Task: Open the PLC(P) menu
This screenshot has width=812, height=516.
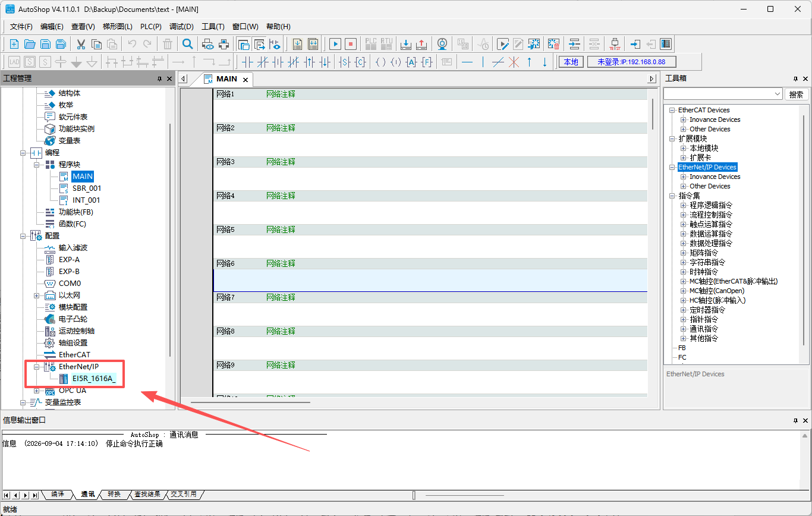Action: [151, 27]
